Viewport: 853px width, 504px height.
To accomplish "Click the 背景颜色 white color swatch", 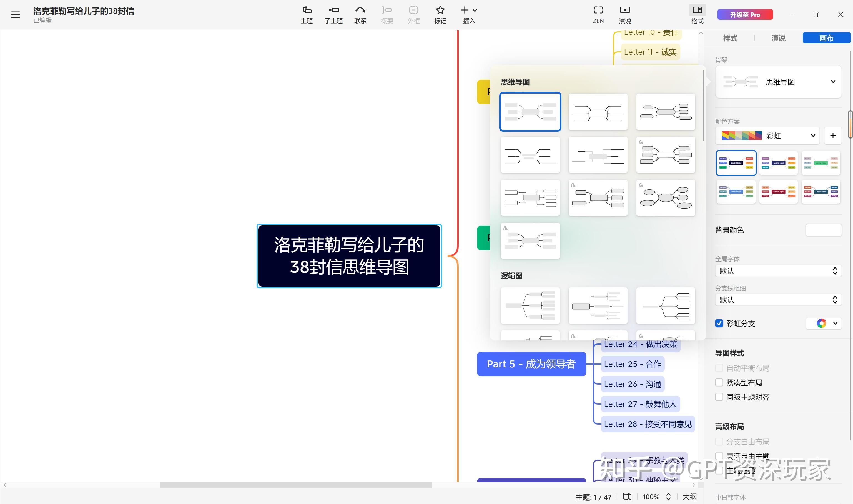I will pos(824,230).
